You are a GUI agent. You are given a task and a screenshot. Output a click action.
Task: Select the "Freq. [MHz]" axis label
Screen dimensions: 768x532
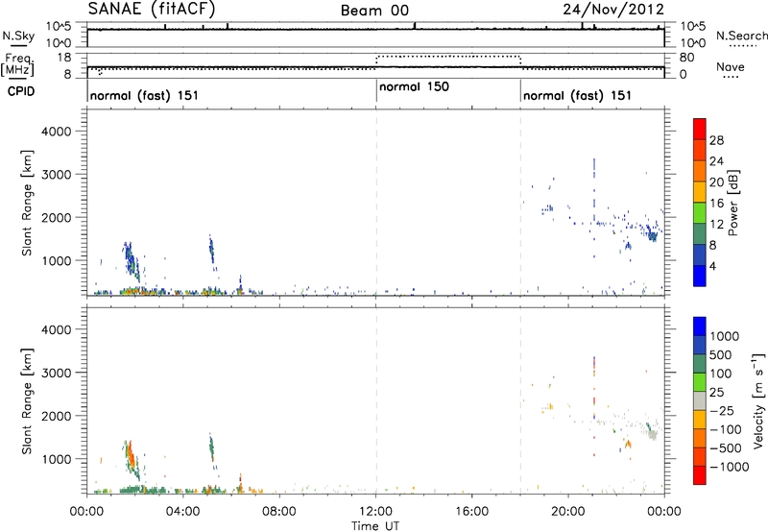point(18,64)
